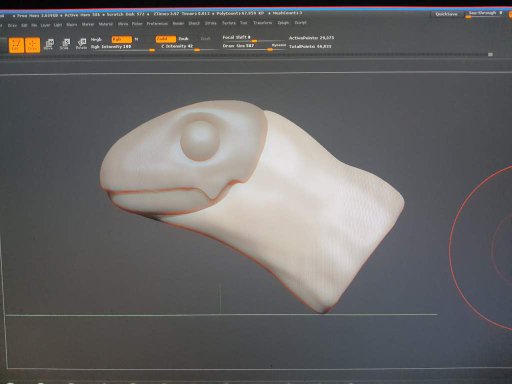The image size is (512, 384).
Task: Click the QuickSave button
Action: pos(446,14)
